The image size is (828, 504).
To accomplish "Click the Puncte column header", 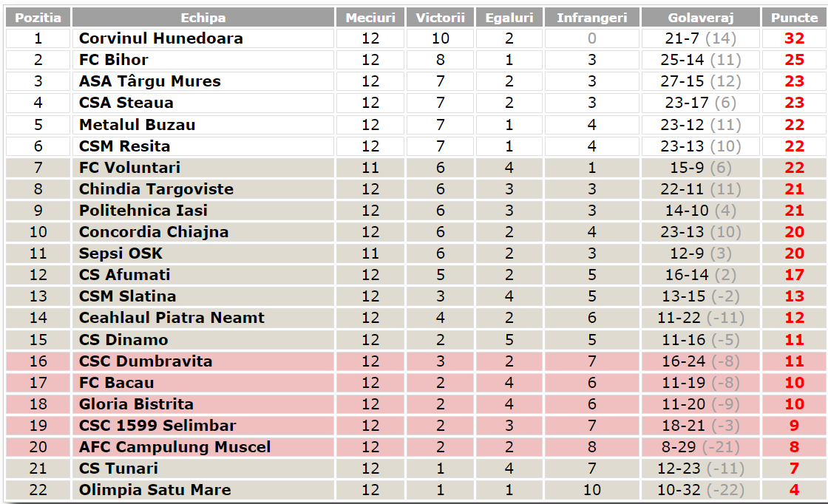I will [794, 18].
